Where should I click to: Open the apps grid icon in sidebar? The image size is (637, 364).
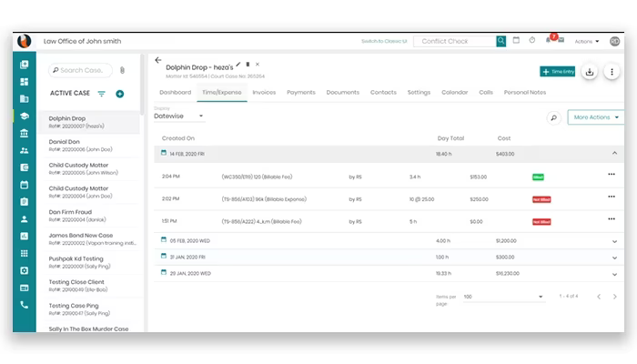tap(25, 254)
